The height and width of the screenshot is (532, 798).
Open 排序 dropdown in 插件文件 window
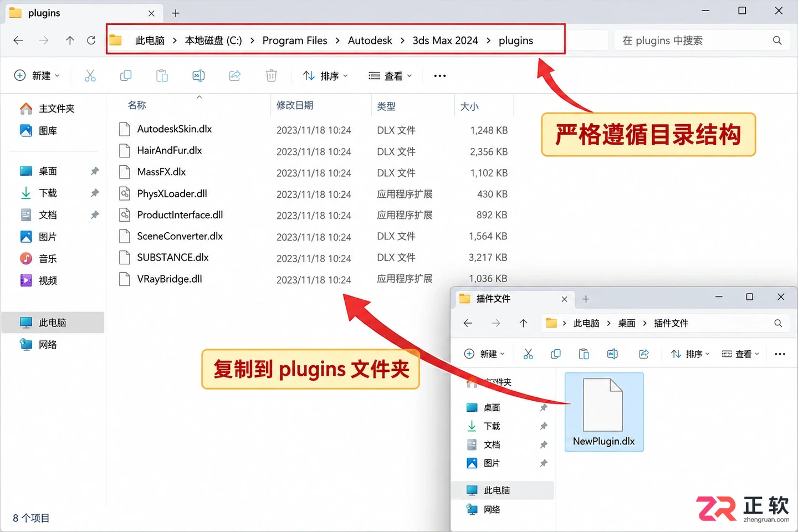point(690,354)
